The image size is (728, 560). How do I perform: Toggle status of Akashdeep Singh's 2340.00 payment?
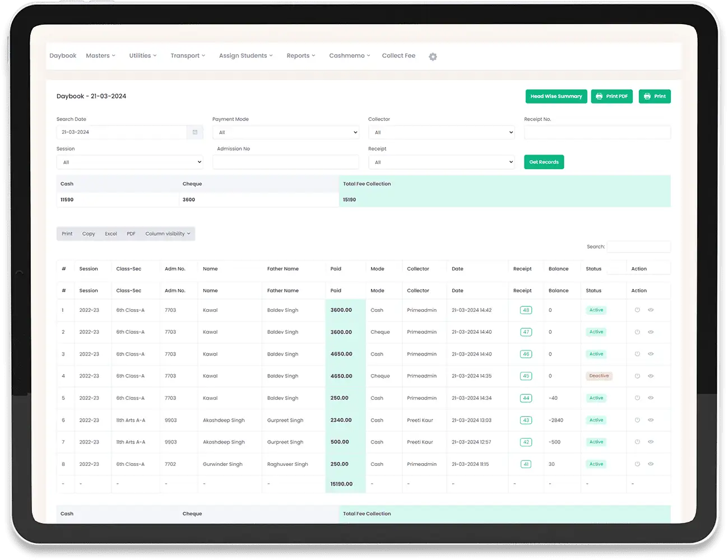pyautogui.click(x=638, y=420)
